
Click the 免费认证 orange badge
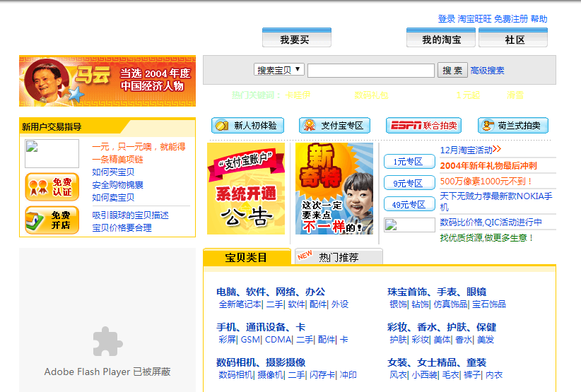(52, 187)
